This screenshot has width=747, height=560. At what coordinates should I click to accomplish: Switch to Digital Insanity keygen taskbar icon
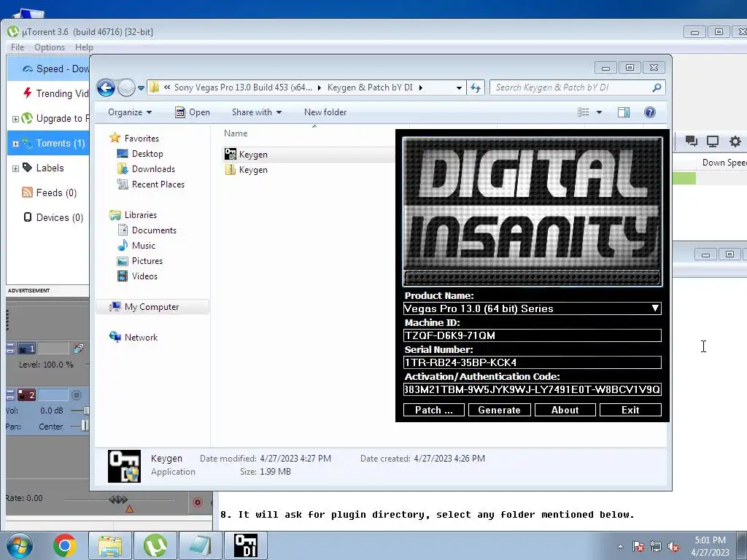(246, 545)
